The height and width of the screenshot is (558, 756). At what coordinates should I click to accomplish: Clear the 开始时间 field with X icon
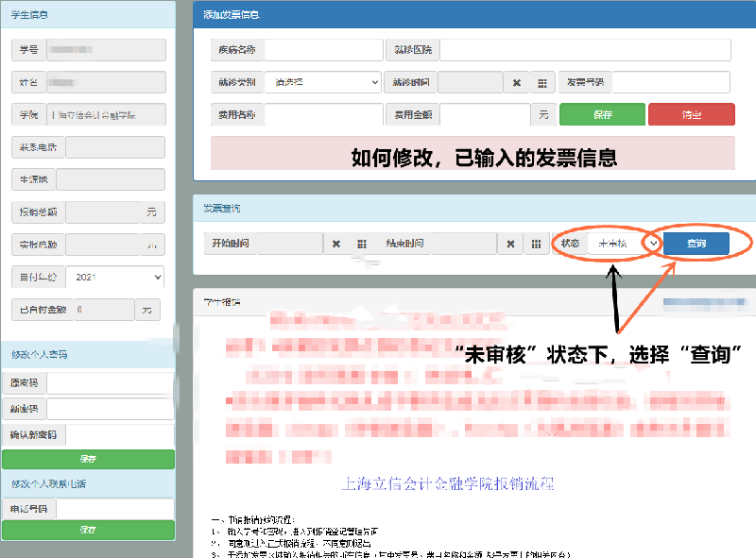click(336, 244)
